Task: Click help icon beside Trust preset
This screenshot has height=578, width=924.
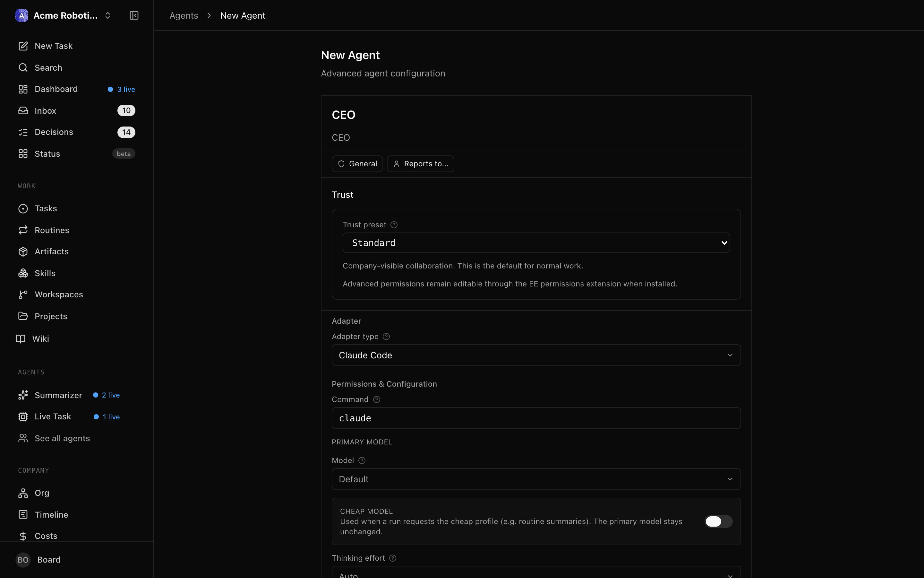Action: click(394, 225)
